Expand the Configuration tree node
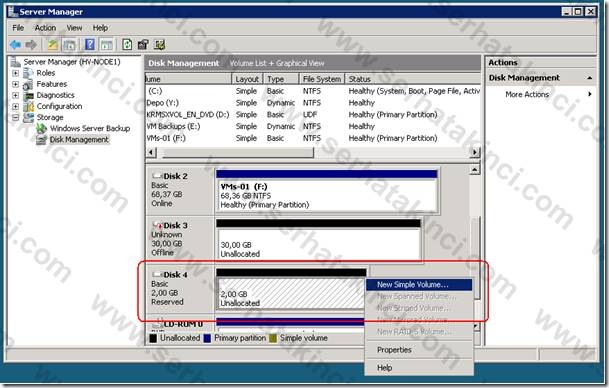The height and width of the screenshot is (388, 609). (x=15, y=106)
